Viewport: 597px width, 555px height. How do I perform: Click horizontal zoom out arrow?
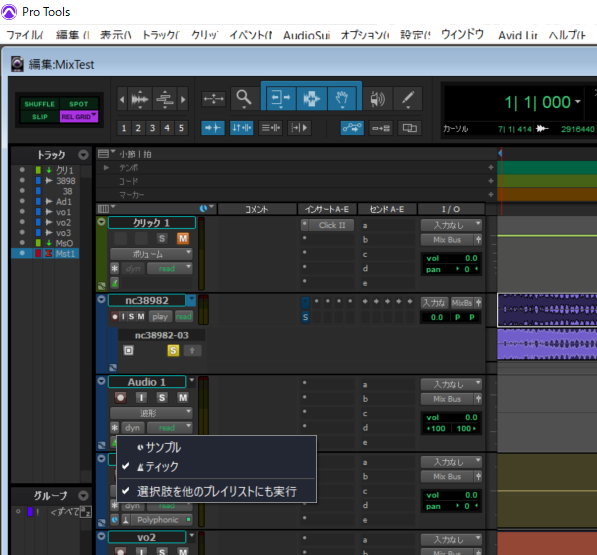pos(122,99)
